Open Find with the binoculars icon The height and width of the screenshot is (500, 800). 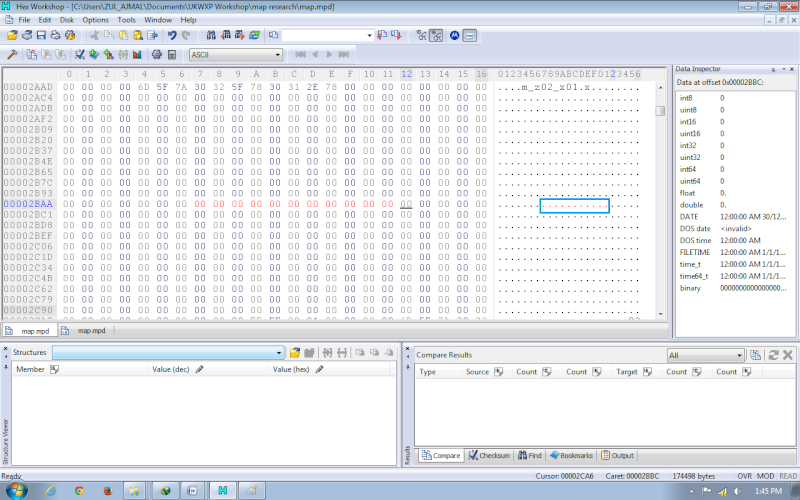point(211,35)
